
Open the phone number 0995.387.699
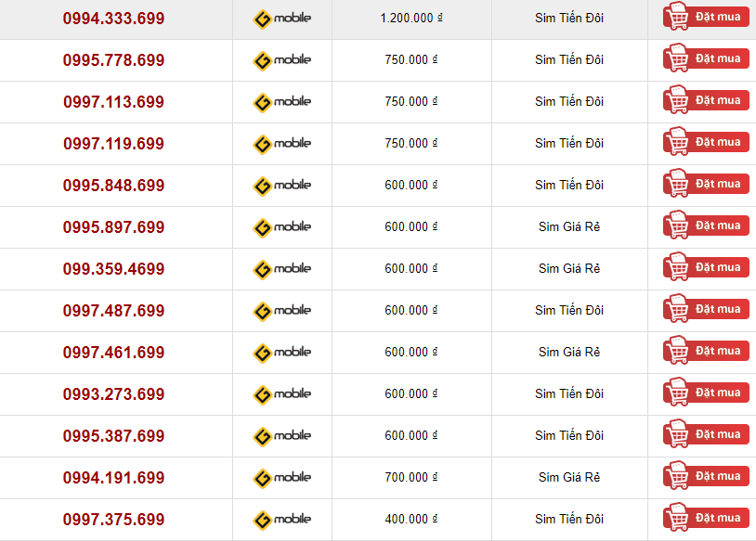[114, 436]
